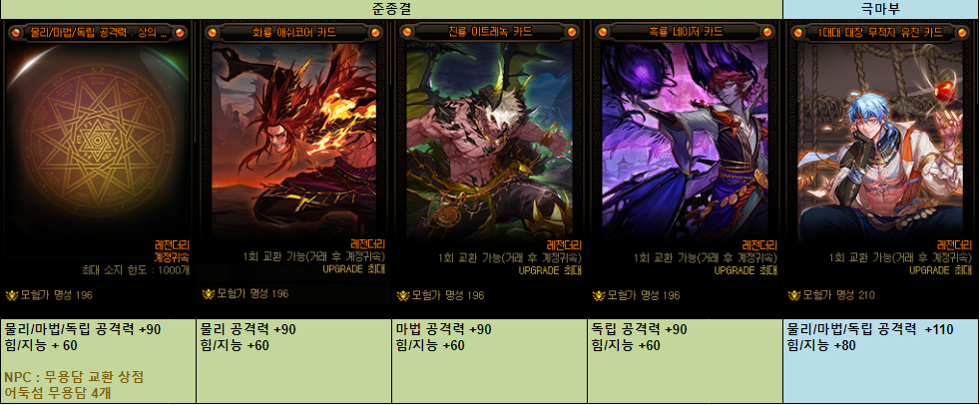
Task: Click fame emblem under 흑룡 네이저 card
Action: click(599, 295)
